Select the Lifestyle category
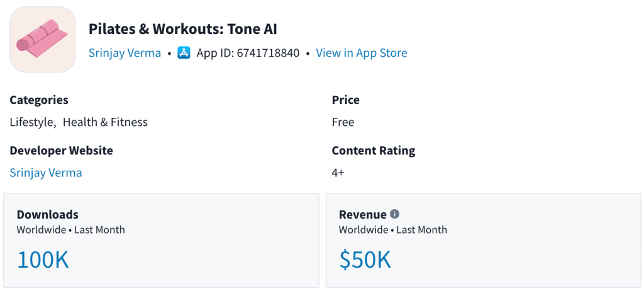The height and width of the screenshot is (291, 644). [31, 122]
